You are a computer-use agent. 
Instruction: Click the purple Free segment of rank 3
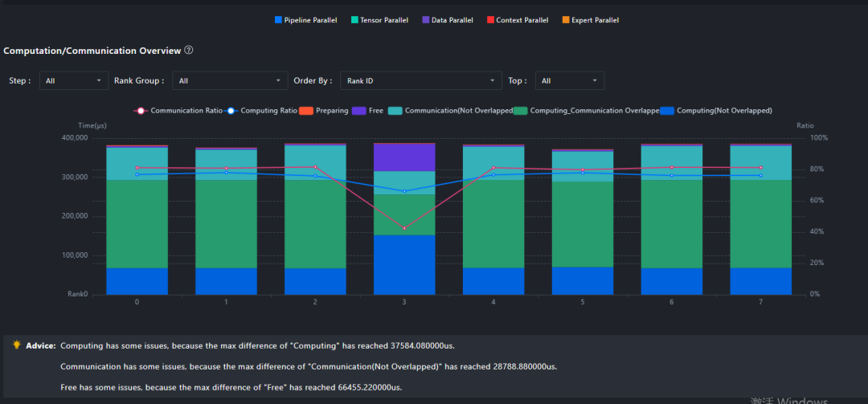[x=404, y=157]
